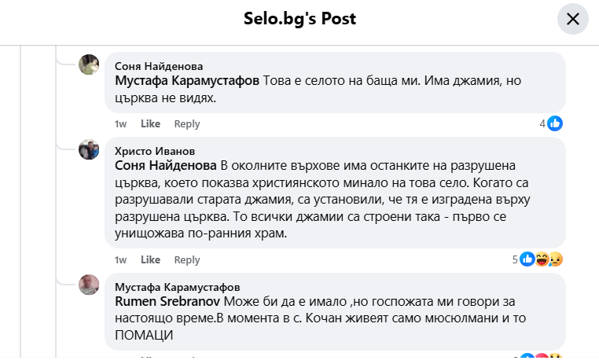The image size is (599, 364).
Task: Open commenter name Соня Найденова
Action: coord(159,66)
